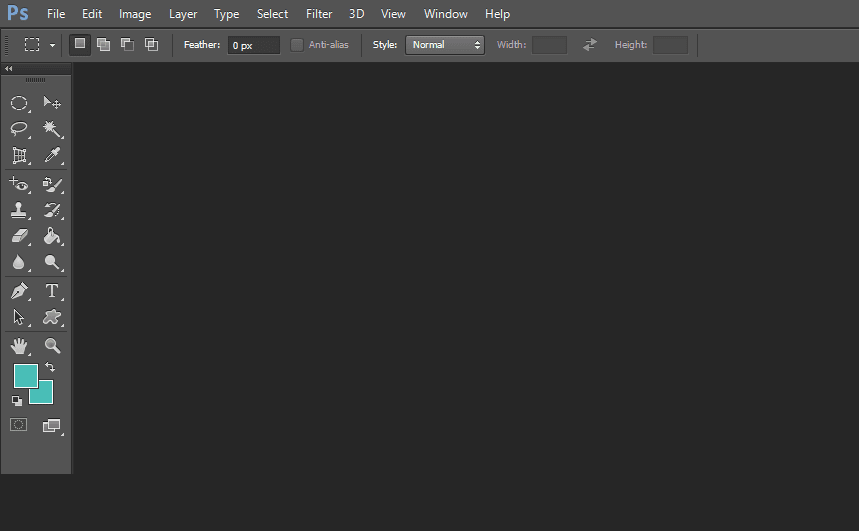Collapse the tools panel with double arrows

(8, 68)
